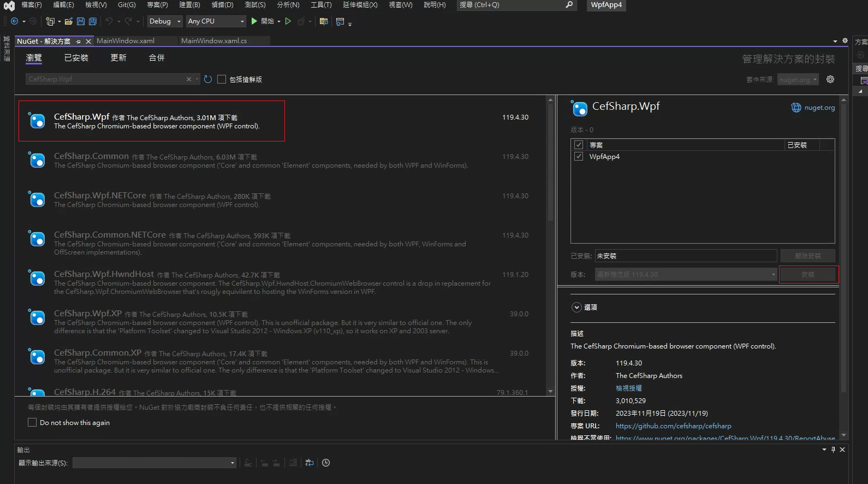Image resolution: width=868 pixels, height=484 pixels.
Task: Open the dropdown arrow next to 開始
Action: (x=279, y=21)
